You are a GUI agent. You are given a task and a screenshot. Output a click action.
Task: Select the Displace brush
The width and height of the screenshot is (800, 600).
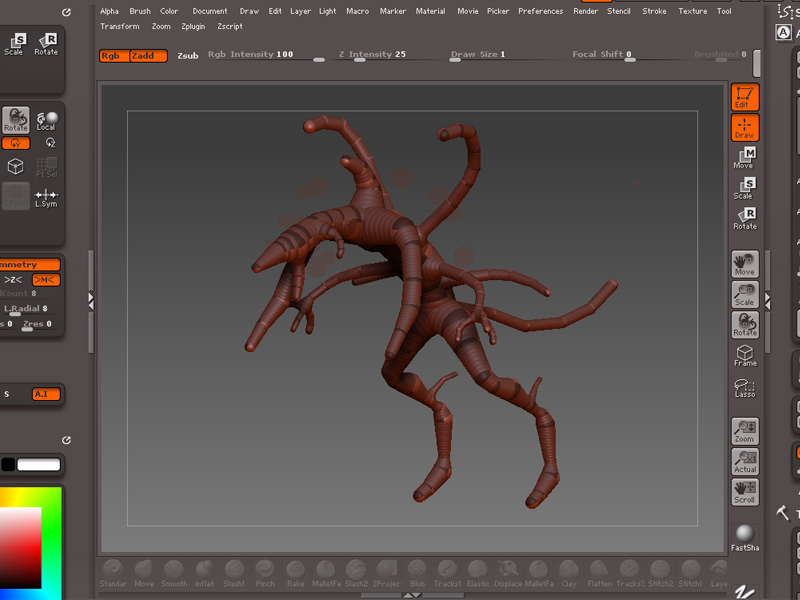click(x=508, y=573)
